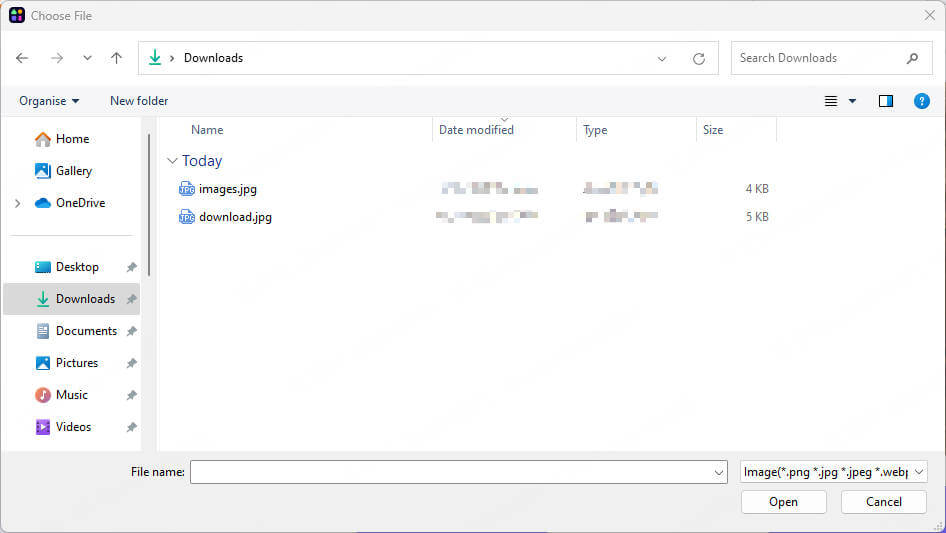
Task: Click the pin icon beside Music
Action: pos(131,395)
